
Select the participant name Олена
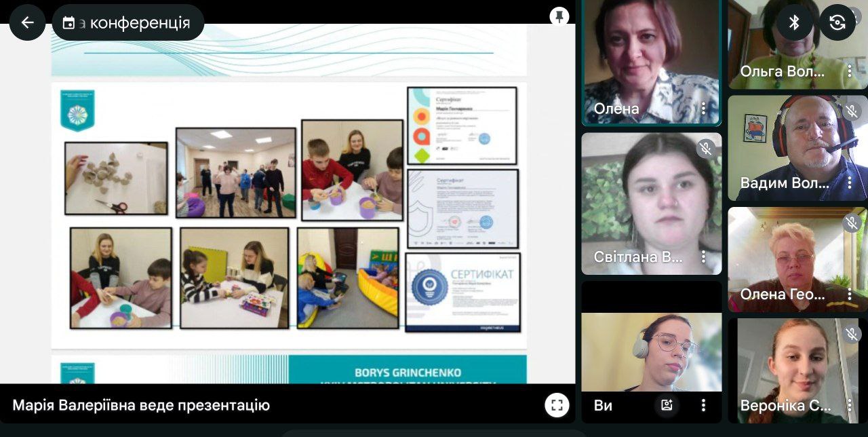pos(616,109)
